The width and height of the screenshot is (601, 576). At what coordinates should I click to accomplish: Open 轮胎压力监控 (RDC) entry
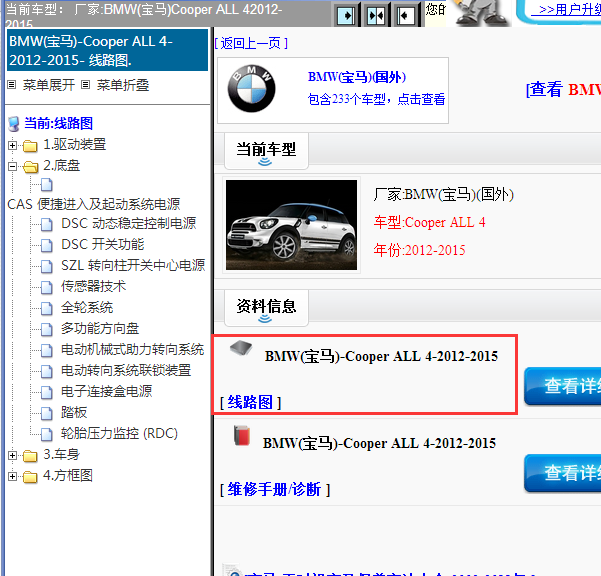pos(119,433)
